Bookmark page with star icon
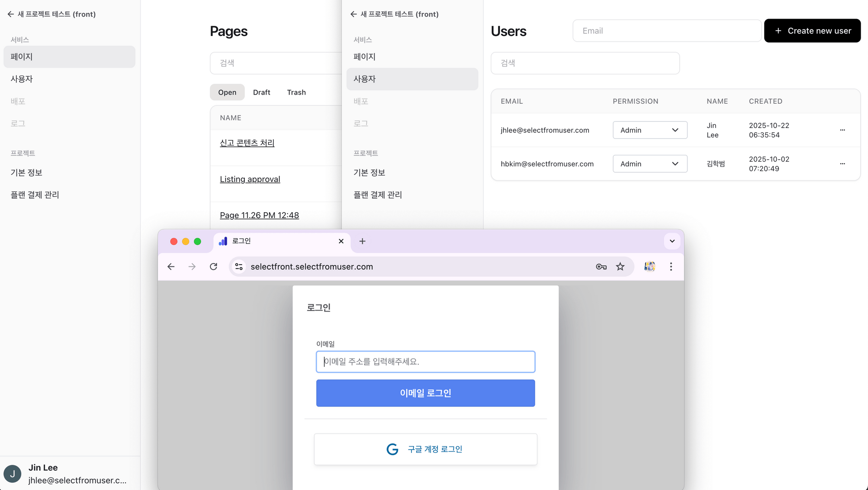Viewport: 868px width, 490px height. pyautogui.click(x=620, y=266)
